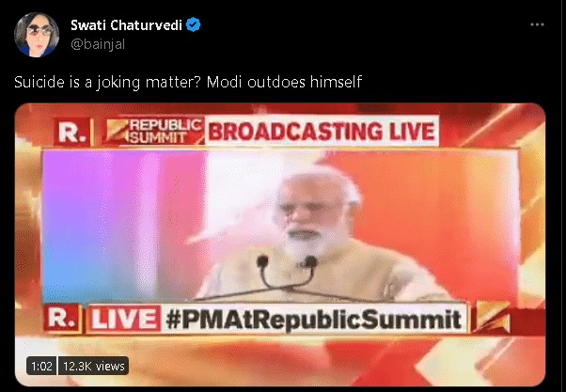Image resolution: width=566 pixels, height=392 pixels.
Task: Click the tweet text about Modi
Action: 188,83
